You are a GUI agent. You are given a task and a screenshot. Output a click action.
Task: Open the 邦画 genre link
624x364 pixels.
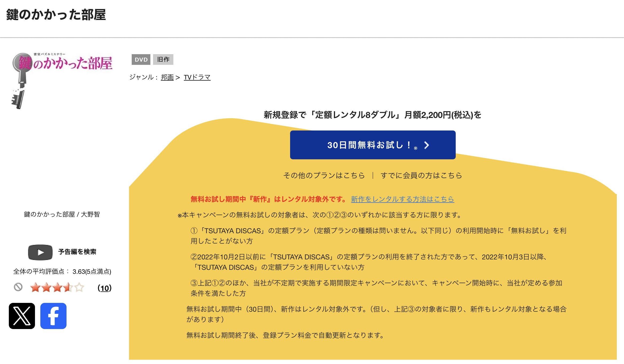pyautogui.click(x=167, y=77)
